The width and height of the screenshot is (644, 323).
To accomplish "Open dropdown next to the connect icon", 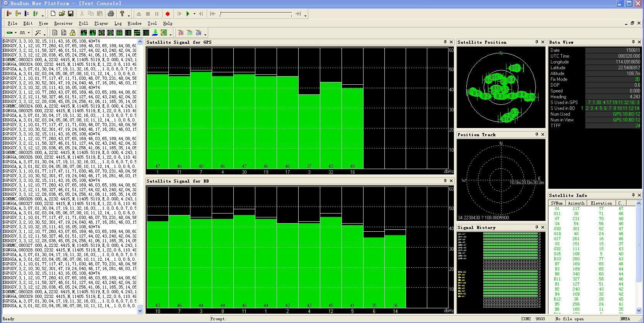I will click(16, 33).
